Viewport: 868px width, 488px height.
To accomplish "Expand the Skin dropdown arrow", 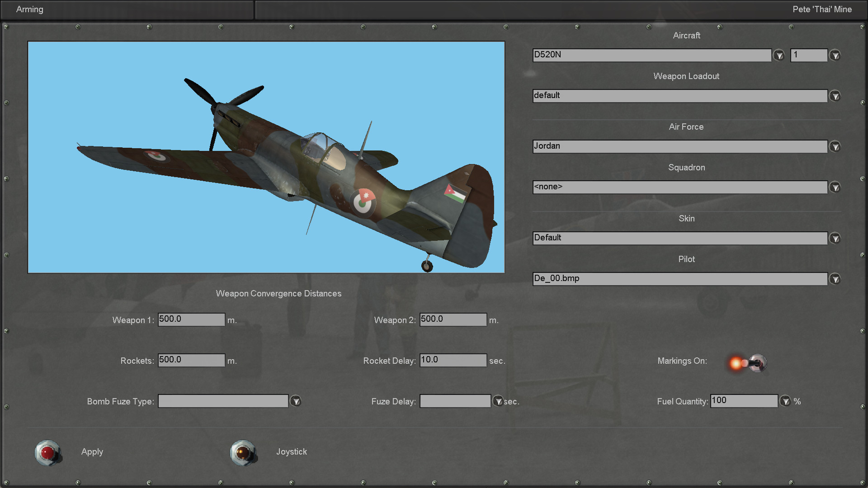I will click(x=835, y=238).
